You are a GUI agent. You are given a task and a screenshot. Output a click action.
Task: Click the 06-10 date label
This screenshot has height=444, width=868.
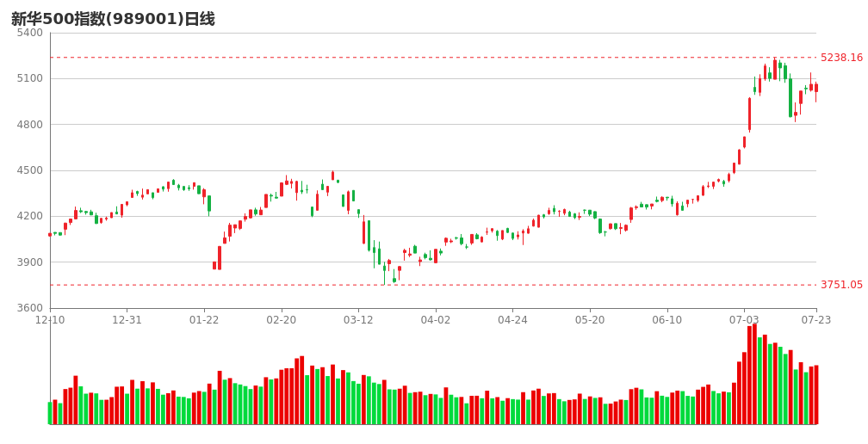tap(666, 320)
